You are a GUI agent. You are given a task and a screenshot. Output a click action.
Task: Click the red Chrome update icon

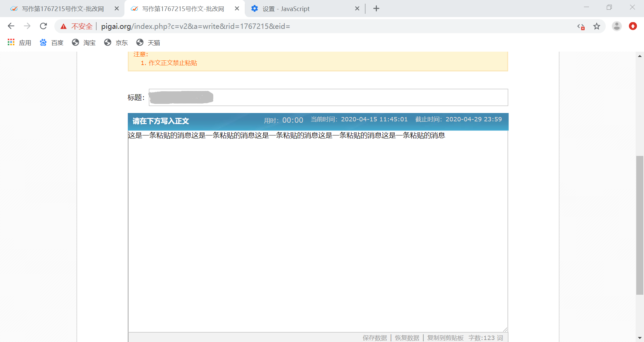click(x=633, y=26)
